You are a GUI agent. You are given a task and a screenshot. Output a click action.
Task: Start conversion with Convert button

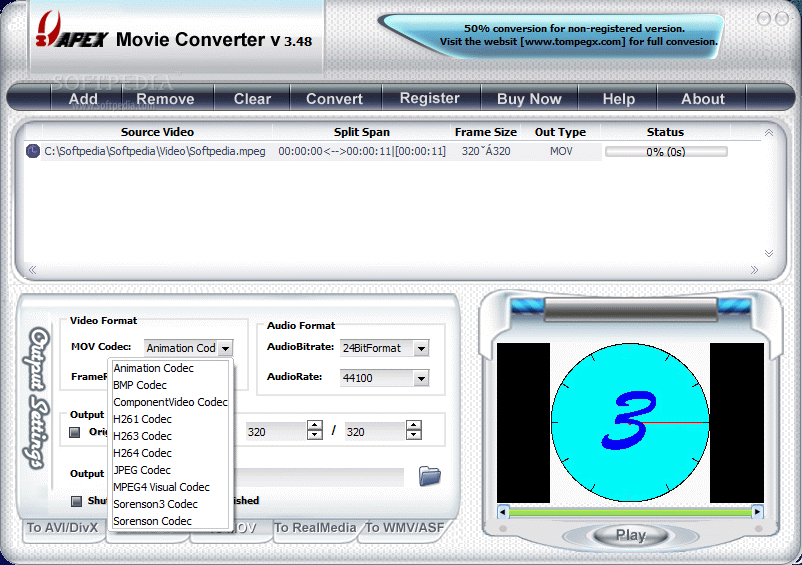[335, 99]
